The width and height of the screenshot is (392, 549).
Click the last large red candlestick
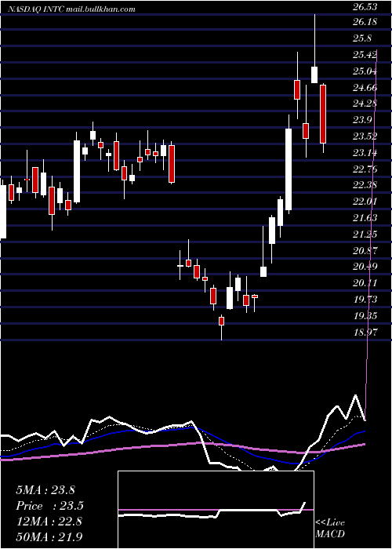[x=323, y=115]
